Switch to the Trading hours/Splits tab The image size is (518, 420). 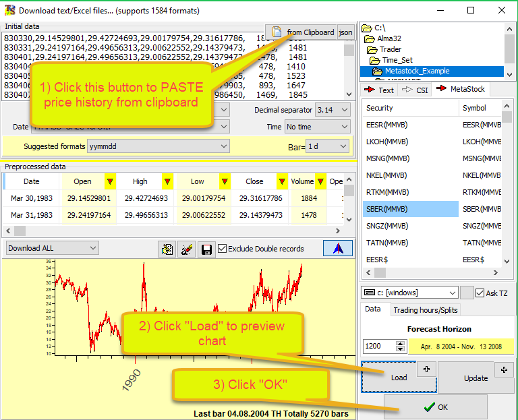425,309
